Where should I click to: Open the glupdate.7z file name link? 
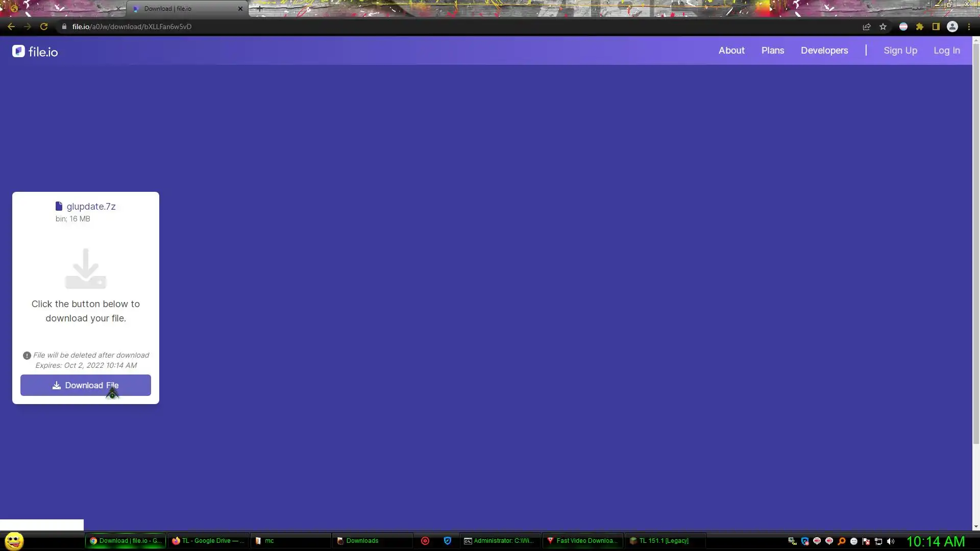90,207
